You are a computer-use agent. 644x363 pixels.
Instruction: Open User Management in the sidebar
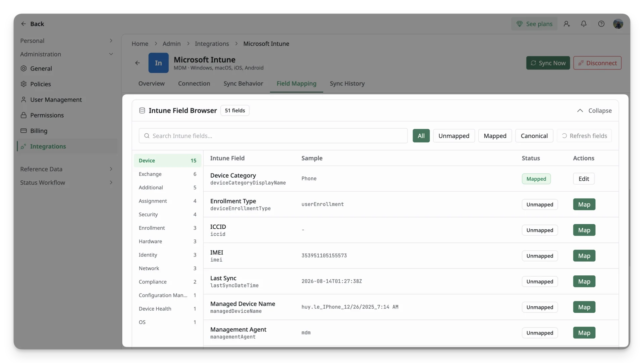67,100
